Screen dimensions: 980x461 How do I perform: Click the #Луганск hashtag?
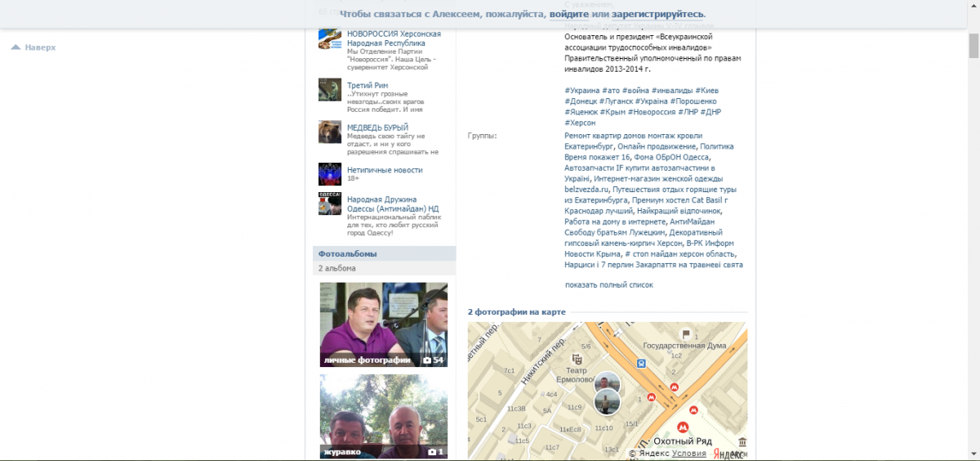[x=617, y=101]
